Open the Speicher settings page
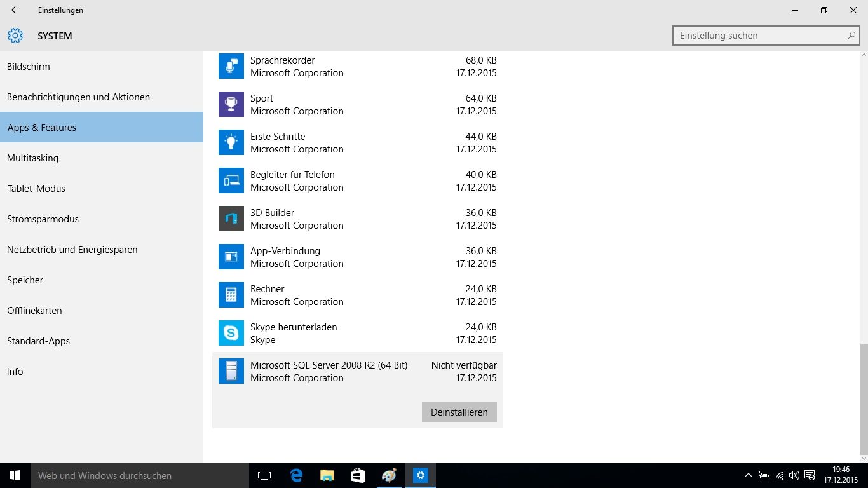 click(x=102, y=280)
